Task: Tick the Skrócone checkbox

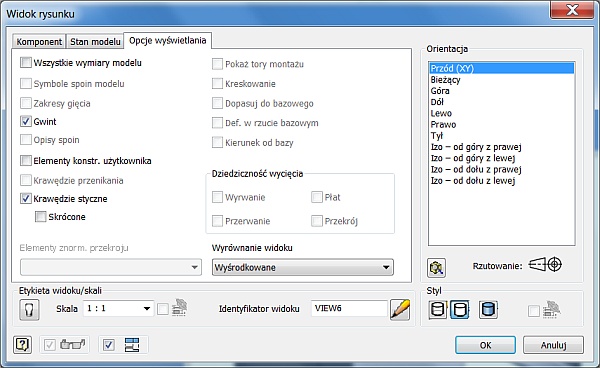Action: pos(41,217)
